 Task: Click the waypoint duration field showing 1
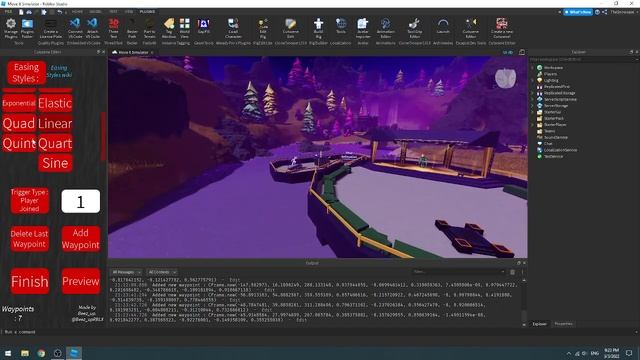click(x=80, y=201)
